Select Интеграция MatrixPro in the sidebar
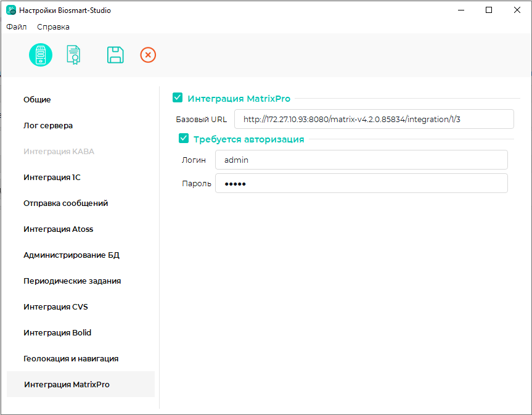This screenshot has width=532, height=415. pyautogui.click(x=81, y=384)
